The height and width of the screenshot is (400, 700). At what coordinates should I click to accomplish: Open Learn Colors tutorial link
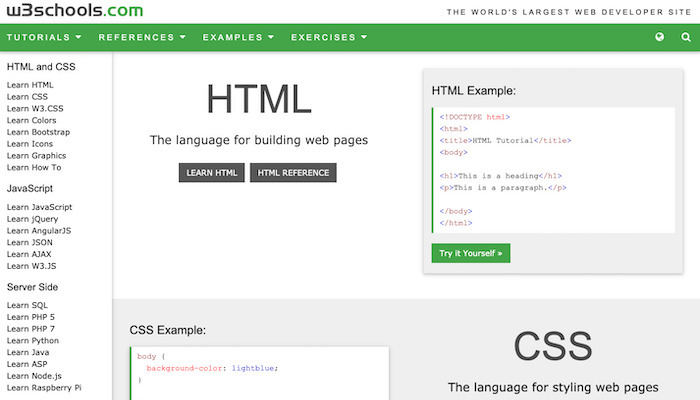32,120
